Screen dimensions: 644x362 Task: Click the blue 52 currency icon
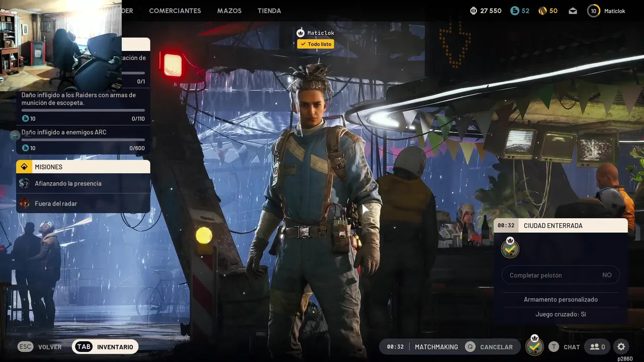[x=514, y=11]
